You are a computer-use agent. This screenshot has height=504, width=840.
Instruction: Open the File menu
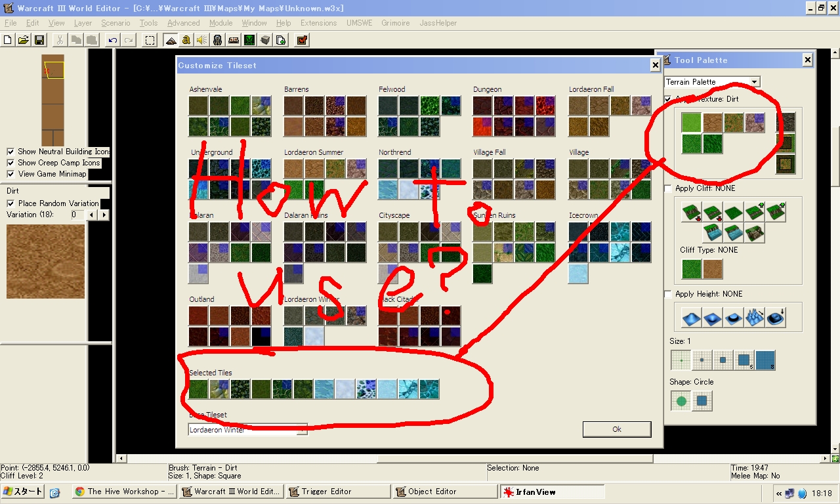point(10,23)
